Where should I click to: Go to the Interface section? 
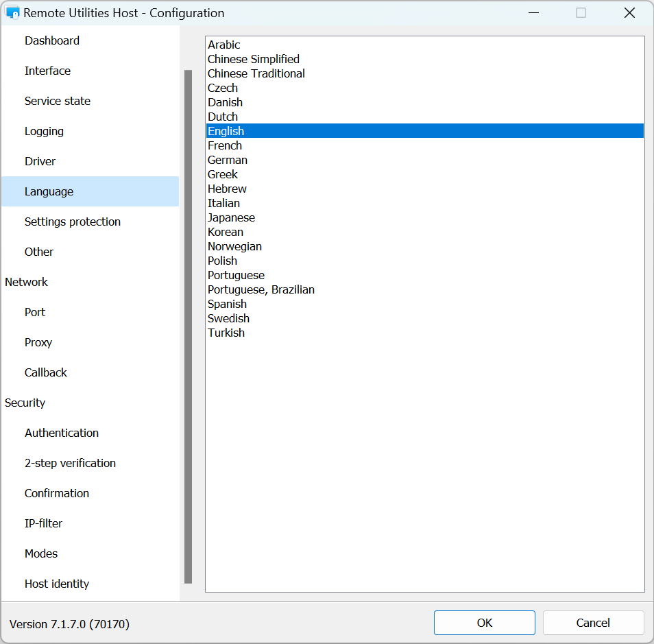(90, 71)
